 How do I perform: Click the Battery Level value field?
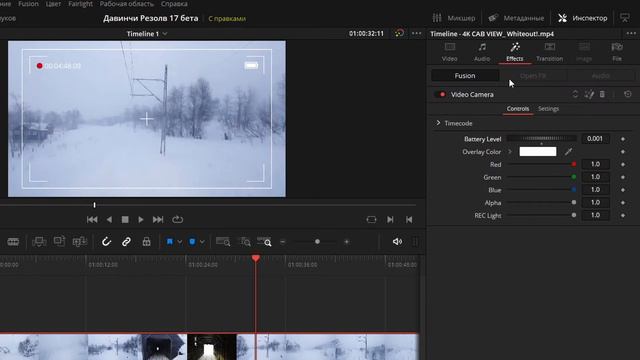click(595, 139)
